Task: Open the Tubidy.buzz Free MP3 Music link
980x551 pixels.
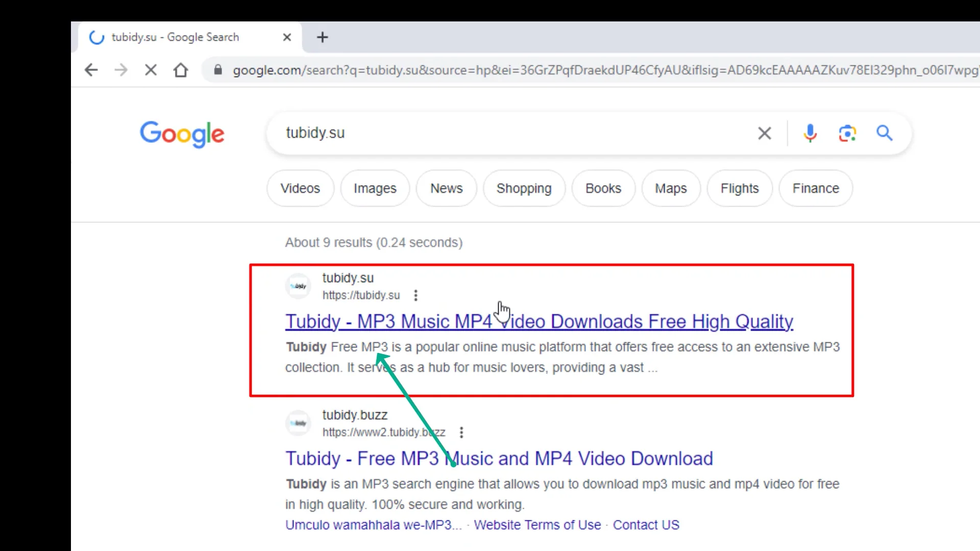Action: click(x=498, y=458)
